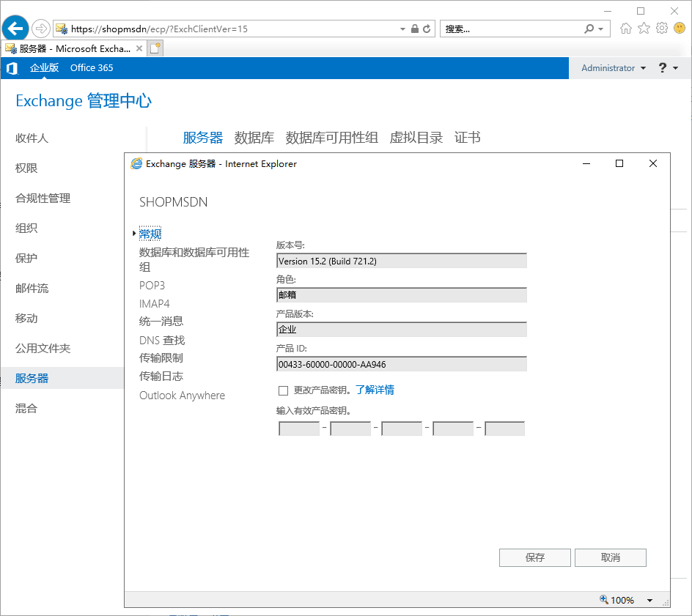The width and height of the screenshot is (692, 616).
Task: Open the 数据库可用性组 tab
Action: (x=331, y=138)
